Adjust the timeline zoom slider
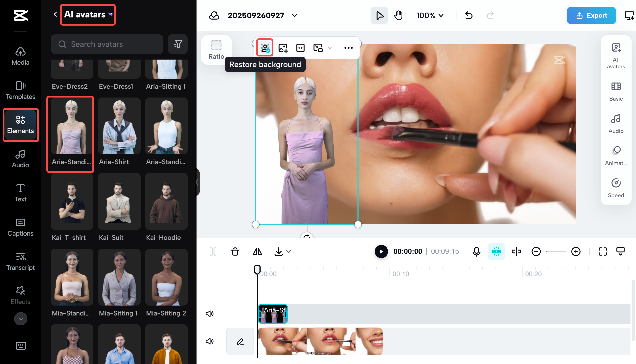Screen dimensions: 636x364 pyautogui.click(x=556, y=251)
